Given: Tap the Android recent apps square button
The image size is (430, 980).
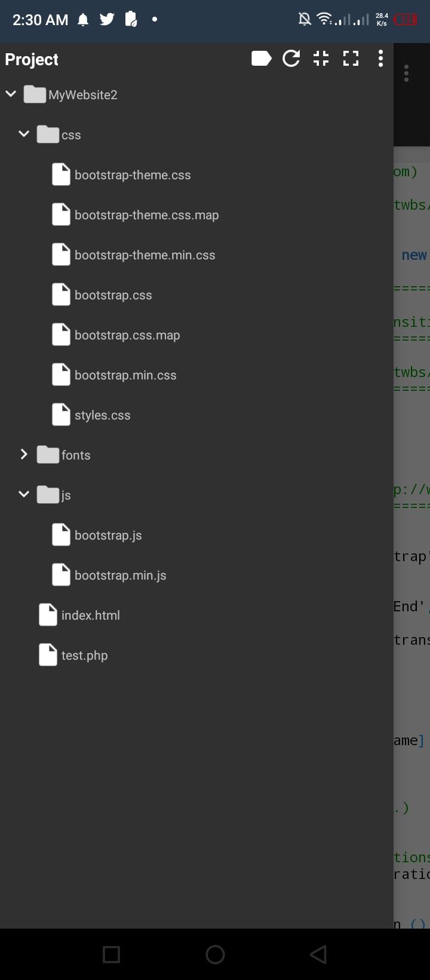Looking at the screenshot, I should coord(112,954).
